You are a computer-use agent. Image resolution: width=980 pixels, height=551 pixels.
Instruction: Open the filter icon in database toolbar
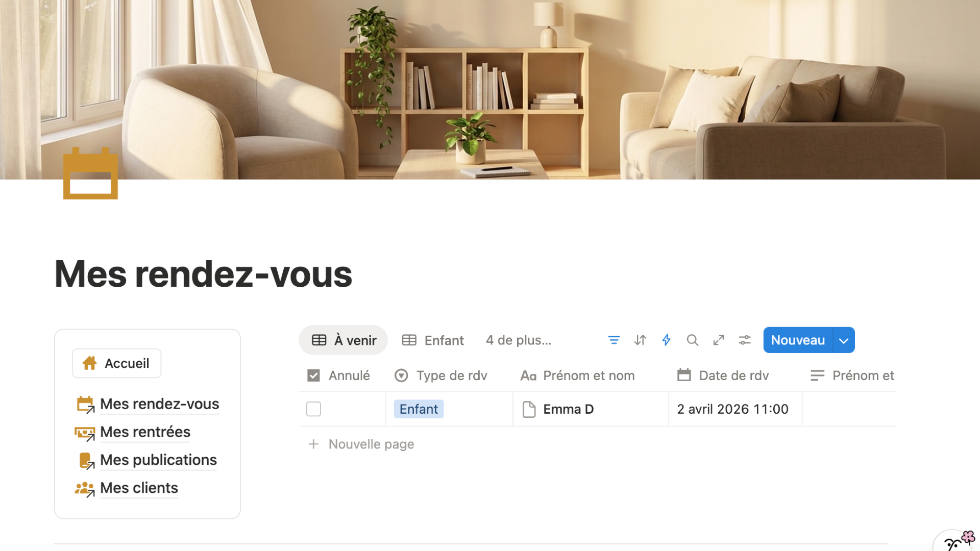pyautogui.click(x=614, y=340)
